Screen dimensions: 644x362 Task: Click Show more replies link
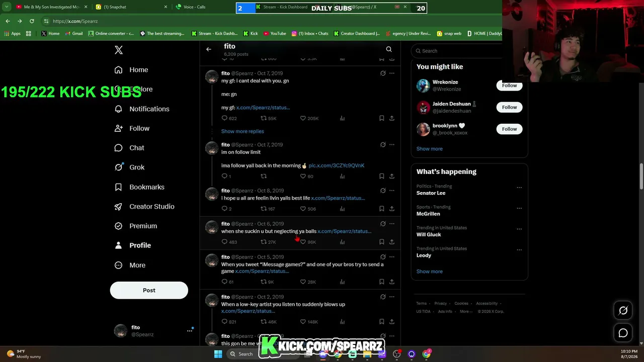click(243, 131)
